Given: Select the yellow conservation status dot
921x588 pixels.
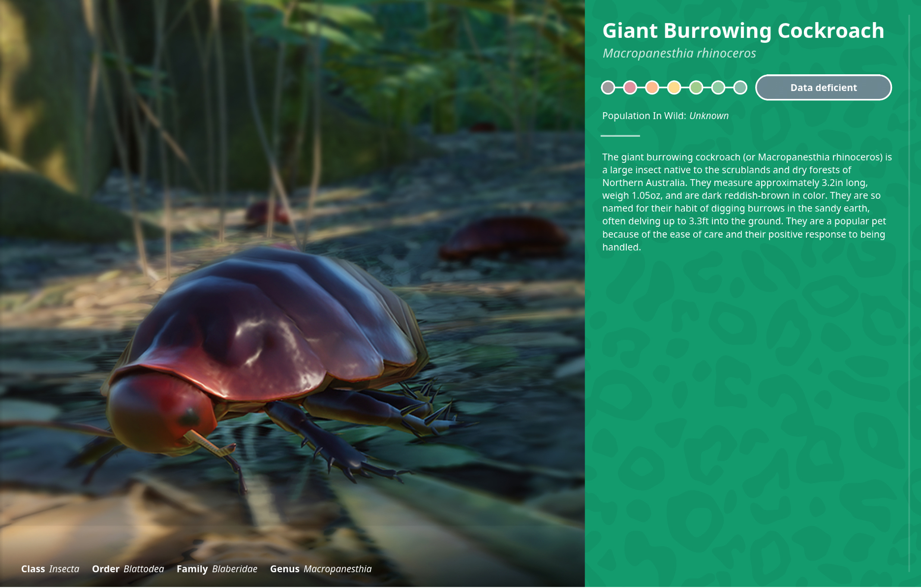Looking at the screenshot, I should (x=674, y=88).
